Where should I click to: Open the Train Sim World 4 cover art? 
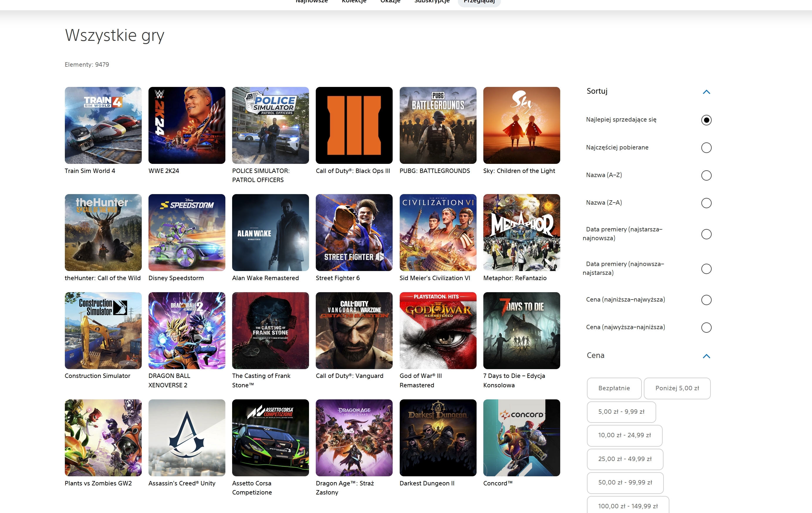click(103, 125)
